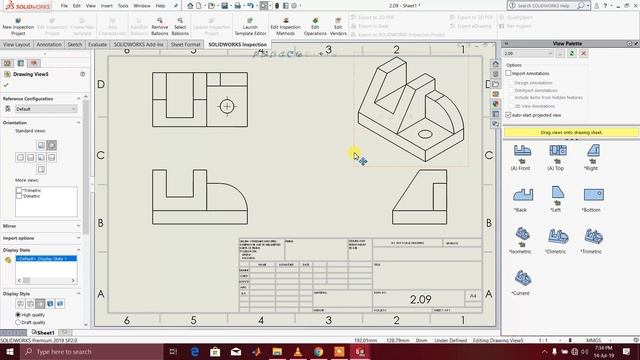Open Edit Vendors tool
This screenshot has height=360, width=640.
(x=338, y=27)
